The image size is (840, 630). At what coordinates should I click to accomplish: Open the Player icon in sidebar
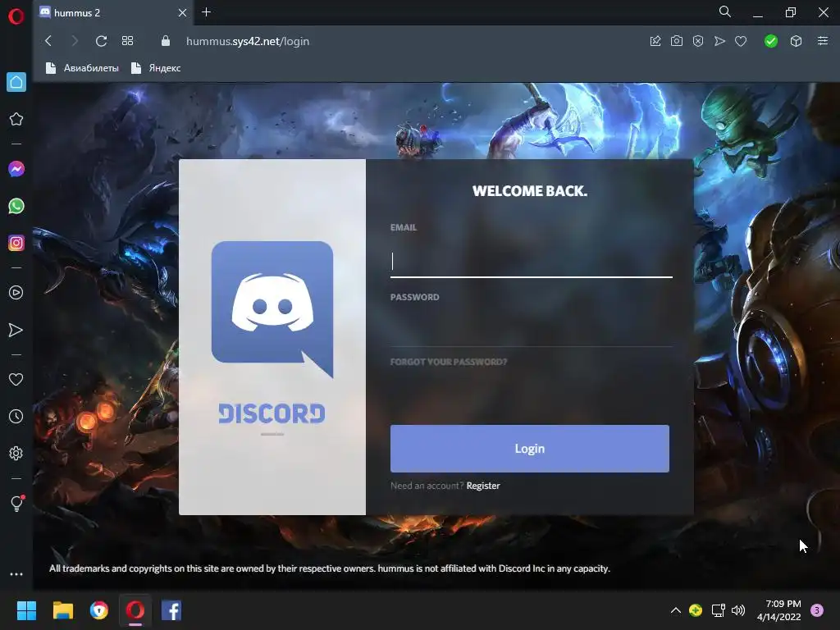point(16,293)
